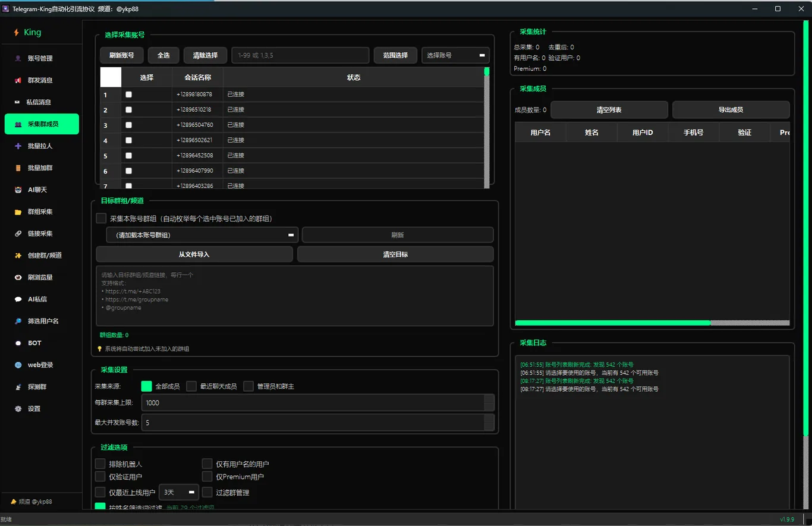Click the 群组采集 folder icon
812x526 pixels.
pyautogui.click(x=18, y=212)
